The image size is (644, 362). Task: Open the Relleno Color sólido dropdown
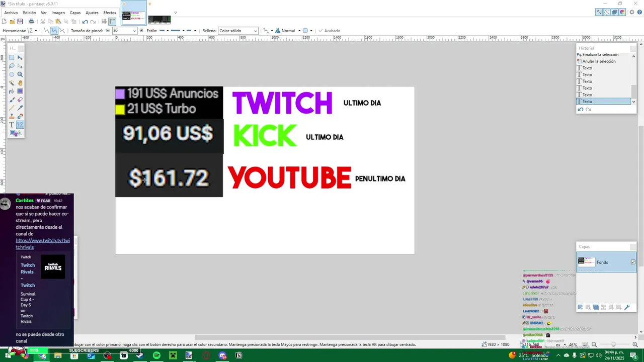pyautogui.click(x=238, y=31)
